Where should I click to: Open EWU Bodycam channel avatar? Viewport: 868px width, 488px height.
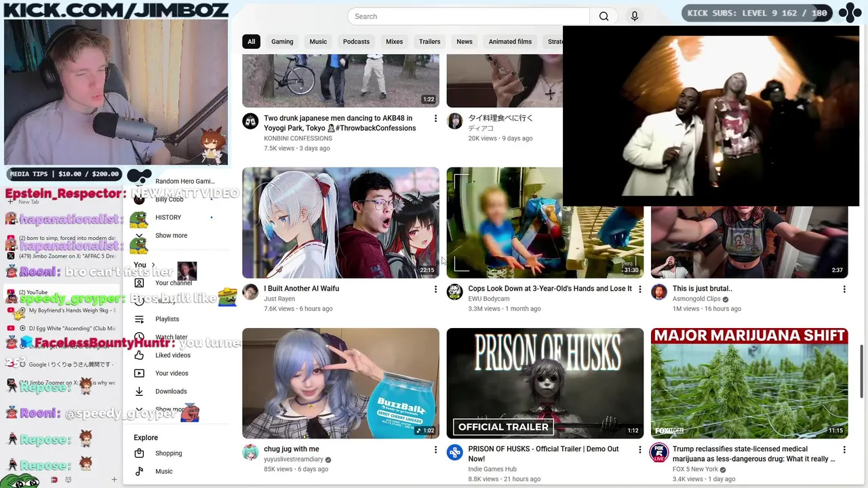coord(454,292)
